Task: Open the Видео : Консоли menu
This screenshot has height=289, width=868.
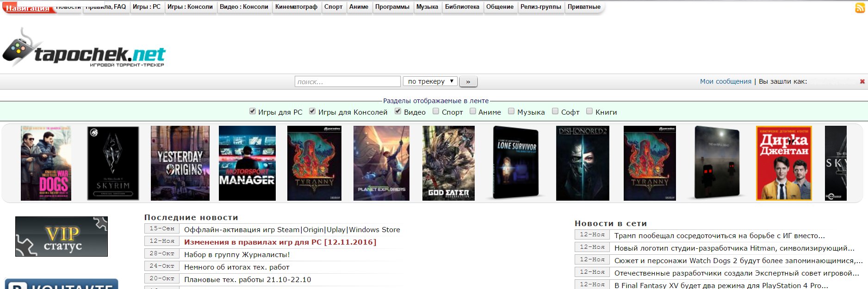Action: [244, 7]
